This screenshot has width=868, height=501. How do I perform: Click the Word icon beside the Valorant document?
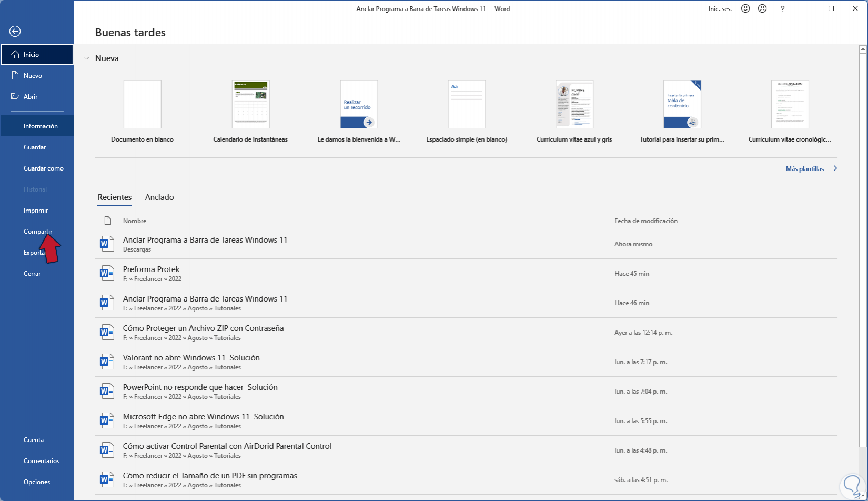pos(107,362)
